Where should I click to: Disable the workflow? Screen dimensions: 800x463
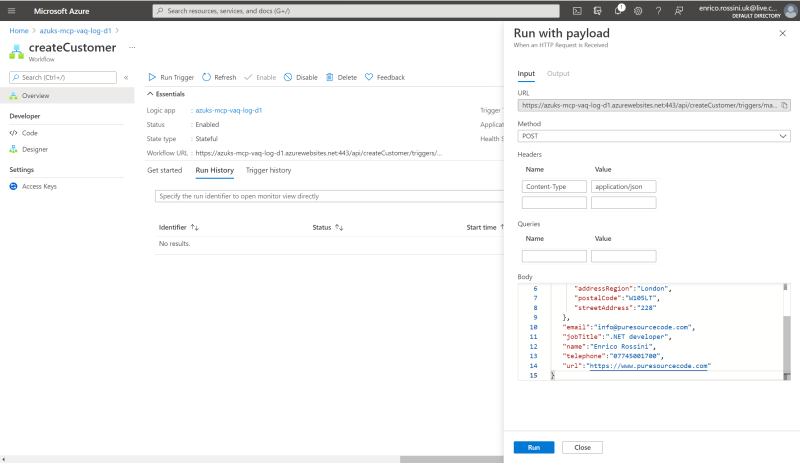301,78
